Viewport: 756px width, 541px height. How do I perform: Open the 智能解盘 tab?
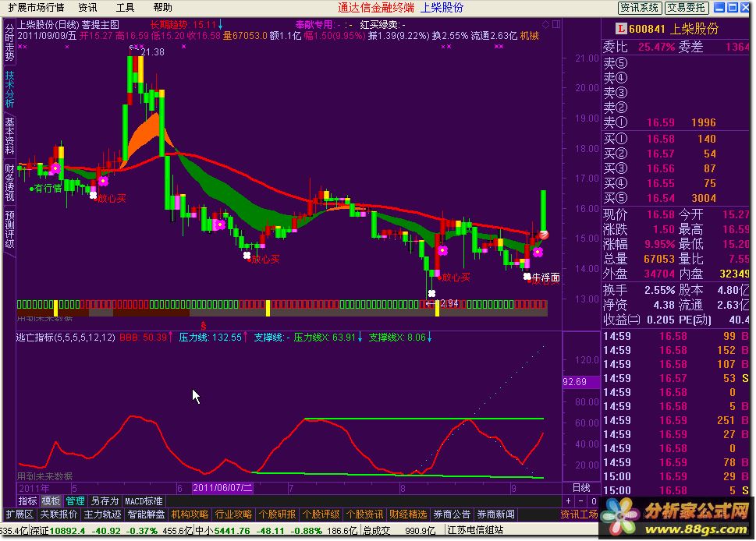(x=146, y=514)
